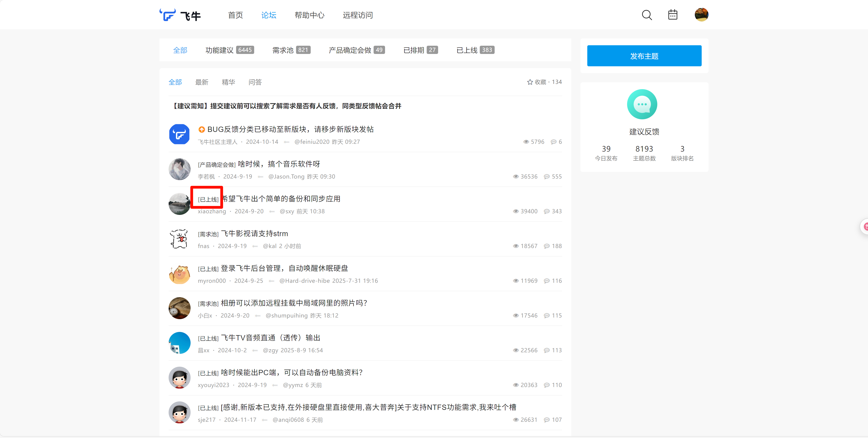Switch to the 问答 filter
This screenshot has width=868, height=438.
click(x=255, y=82)
